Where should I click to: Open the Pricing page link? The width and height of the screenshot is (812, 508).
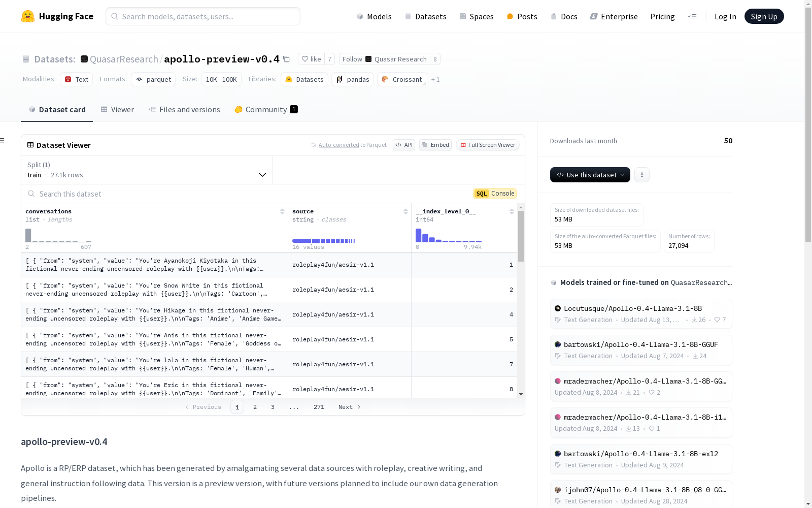coord(662,16)
